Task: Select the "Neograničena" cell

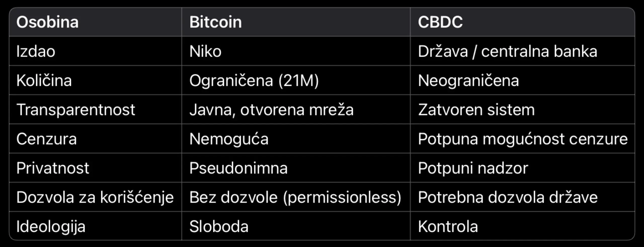Action: tap(468, 80)
